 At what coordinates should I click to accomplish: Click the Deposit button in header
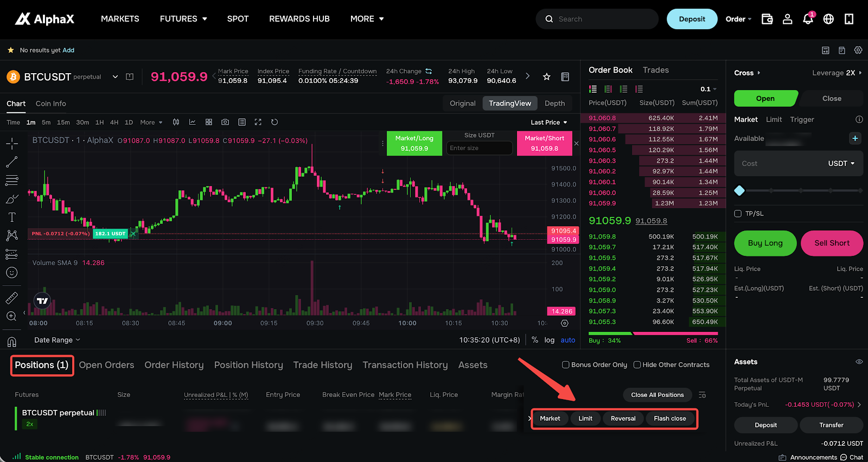(692, 19)
